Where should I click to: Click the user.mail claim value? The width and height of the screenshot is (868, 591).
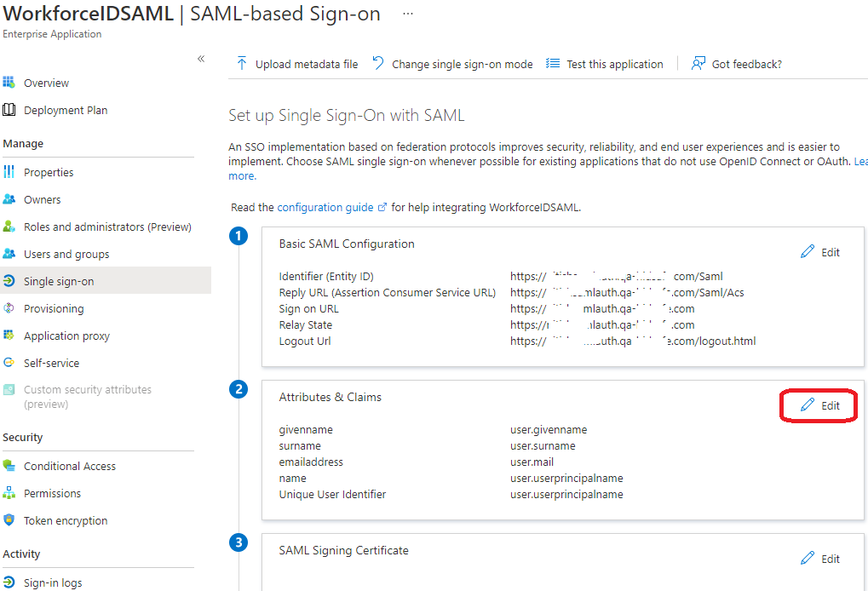click(x=532, y=462)
